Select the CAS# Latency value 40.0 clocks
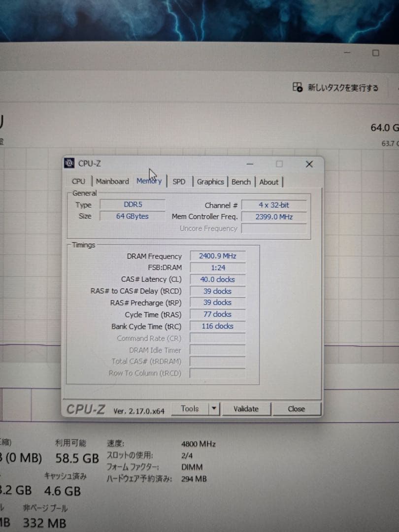 coord(217,279)
